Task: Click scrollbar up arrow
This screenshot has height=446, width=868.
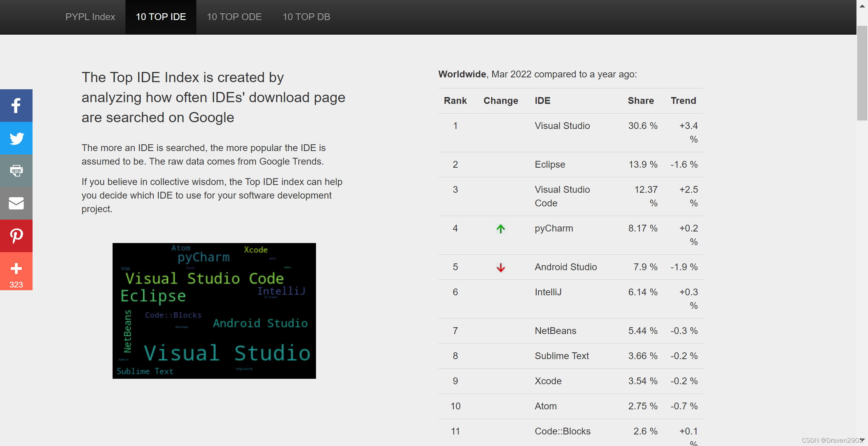Action: coord(862,6)
